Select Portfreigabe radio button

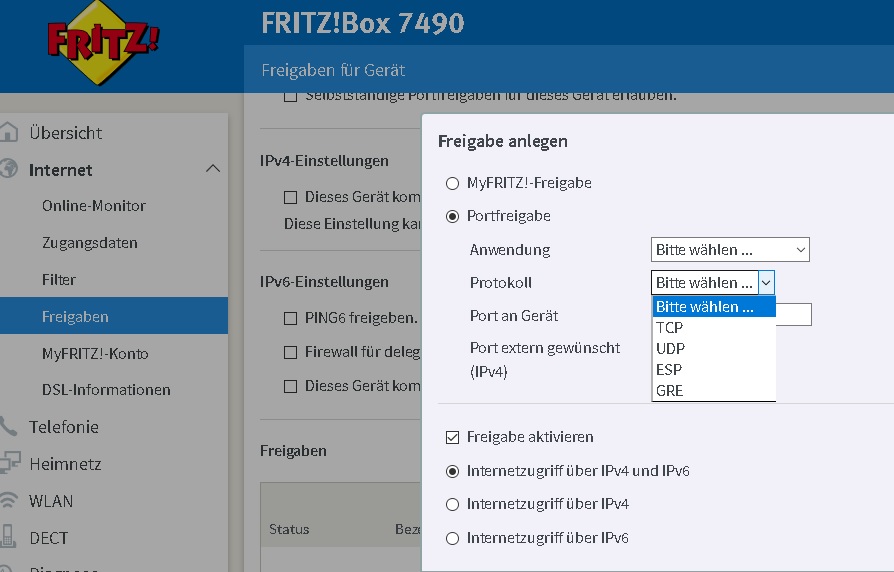pyautogui.click(x=452, y=217)
